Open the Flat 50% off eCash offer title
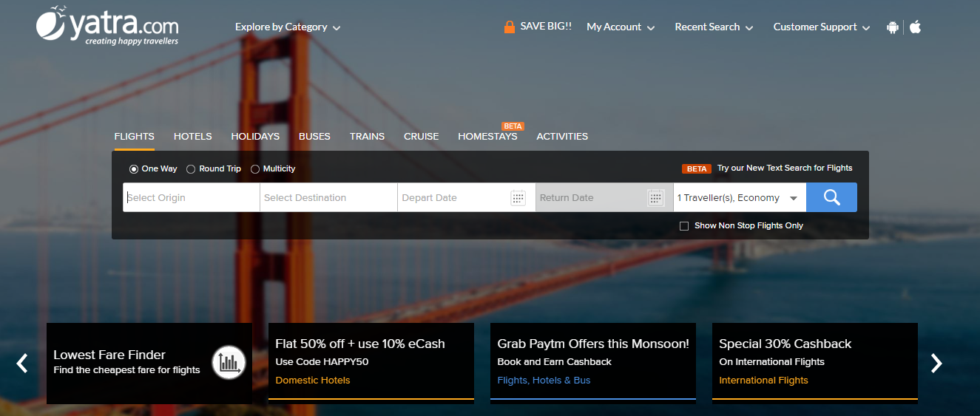Screen dimensions: 980x416 coord(360,344)
